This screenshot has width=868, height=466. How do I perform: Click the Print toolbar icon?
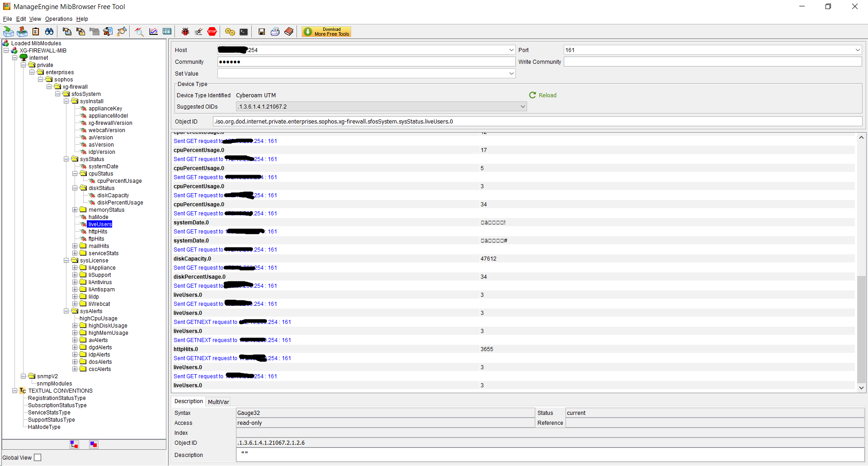click(275, 32)
